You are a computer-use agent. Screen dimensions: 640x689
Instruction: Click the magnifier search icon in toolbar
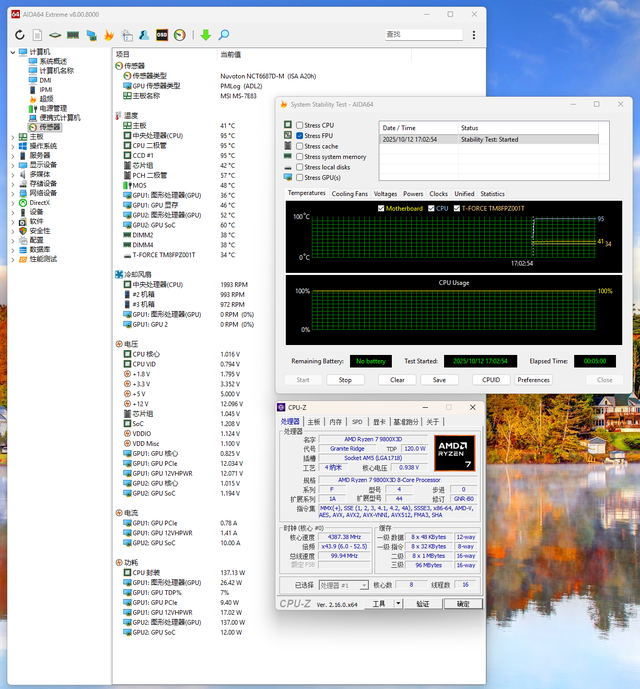coord(224,35)
